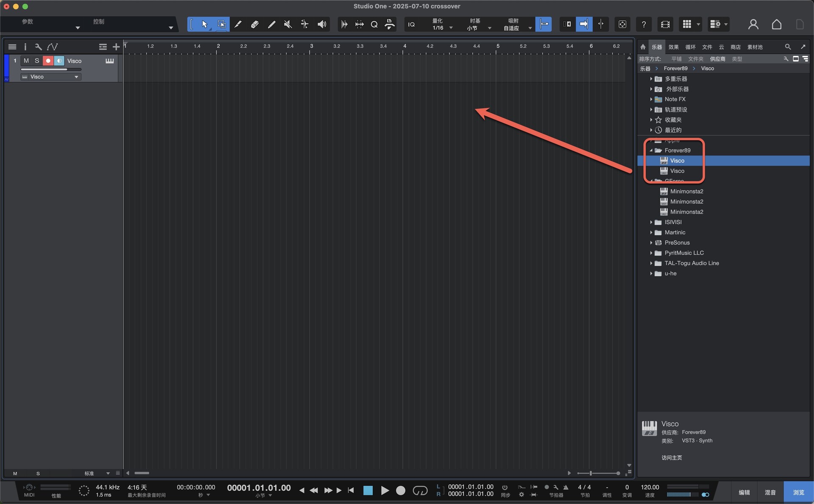Switch to the 文件 browser tab
This screenshot has width=814, height=504.
(707, 47)
